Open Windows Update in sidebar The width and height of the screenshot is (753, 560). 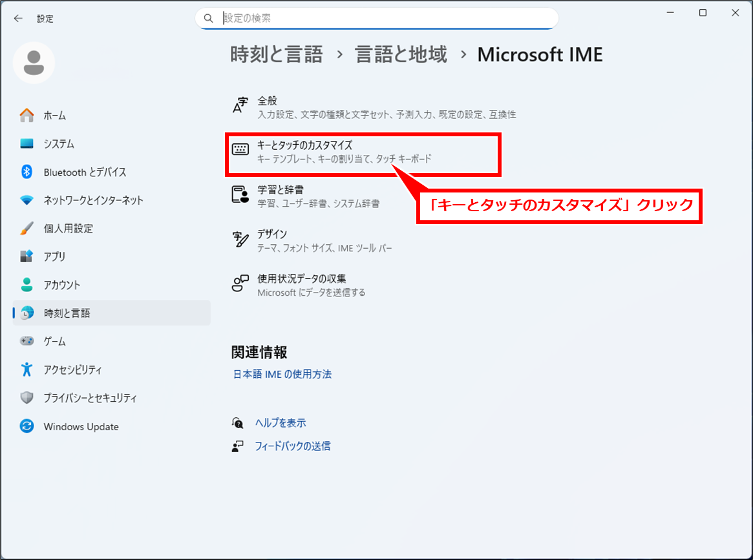tap(81, 426)
